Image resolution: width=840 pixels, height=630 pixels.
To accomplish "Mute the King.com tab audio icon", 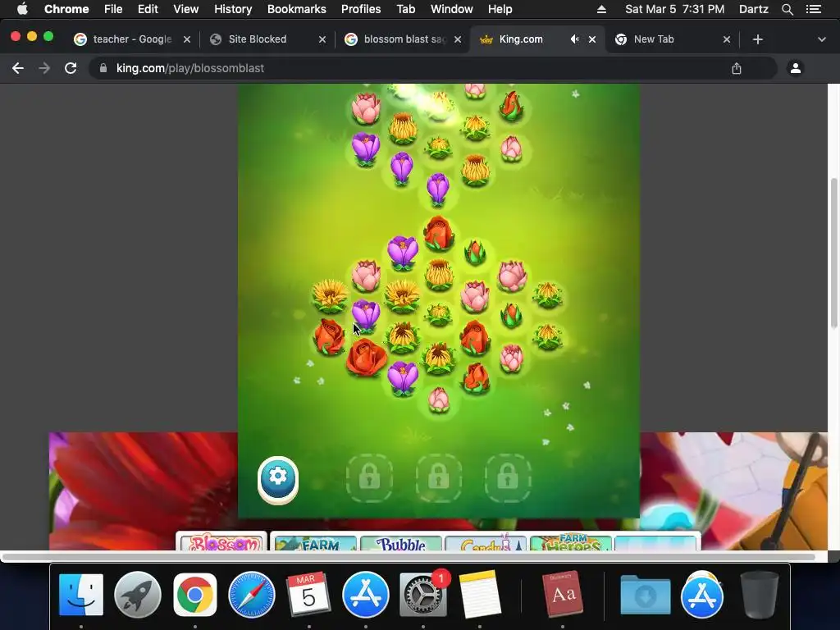I will point(574,39).
